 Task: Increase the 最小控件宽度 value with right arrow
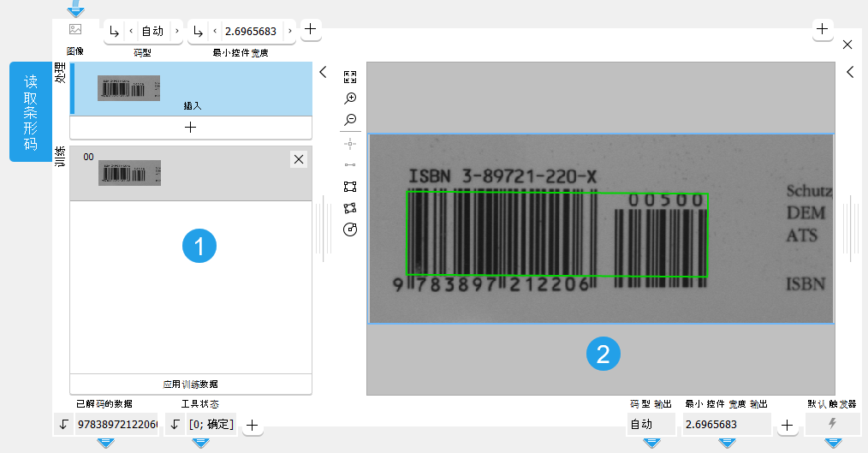tap(290, 32)
